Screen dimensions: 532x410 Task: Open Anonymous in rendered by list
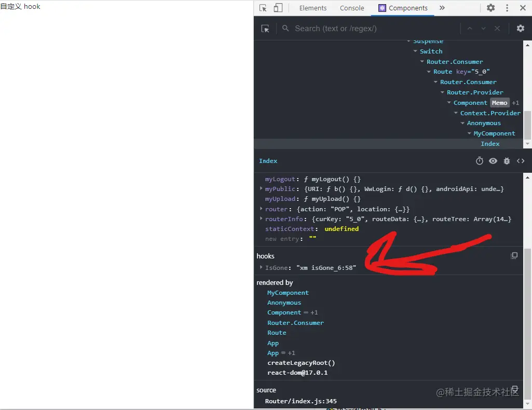tap(284, 303)
